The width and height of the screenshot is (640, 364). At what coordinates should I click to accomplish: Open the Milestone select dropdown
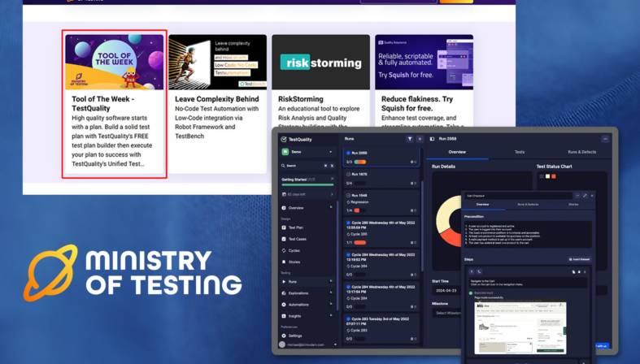tap(446, 312)
